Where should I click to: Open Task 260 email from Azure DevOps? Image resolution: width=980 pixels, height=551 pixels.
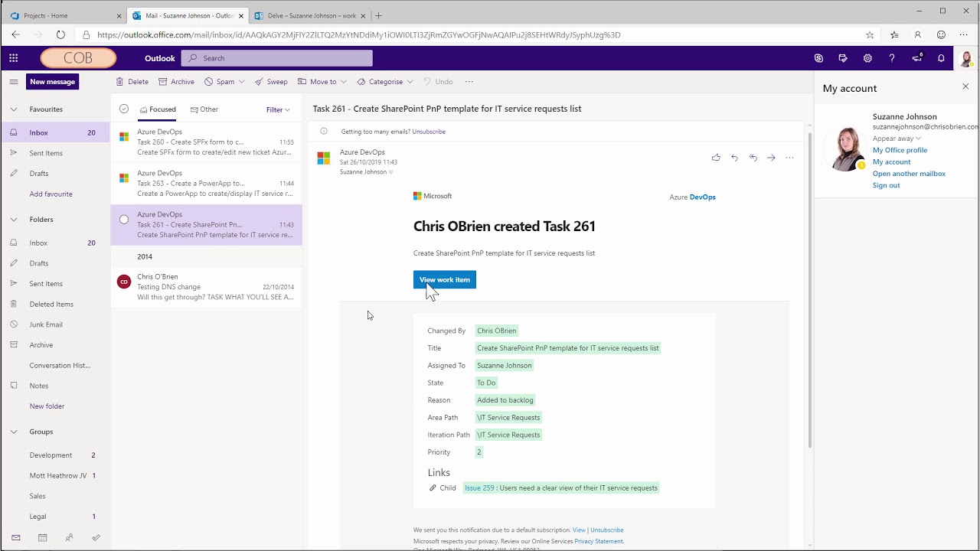pyautogui.click(x=207, y=142)
